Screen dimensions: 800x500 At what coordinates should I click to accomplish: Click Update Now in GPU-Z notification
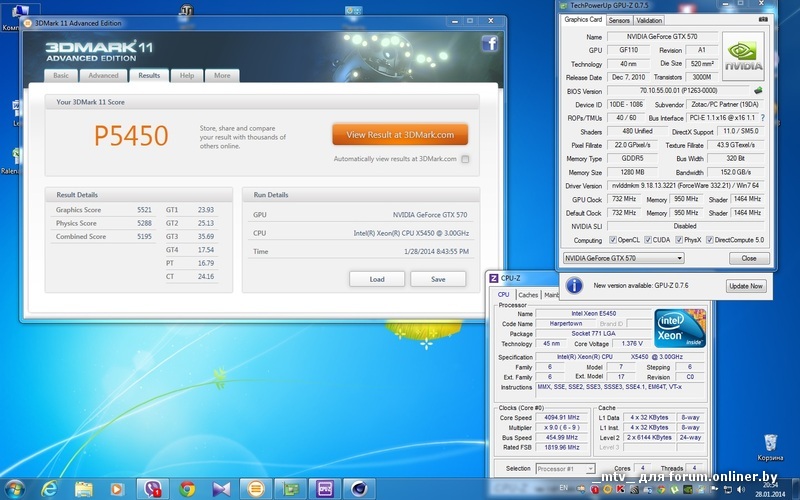(746, 286)
